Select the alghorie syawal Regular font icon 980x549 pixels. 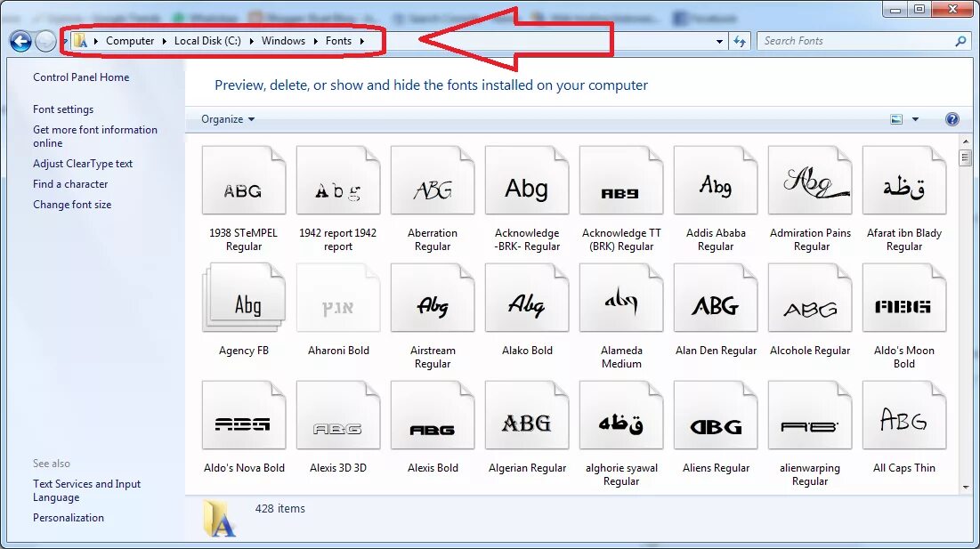621,415
